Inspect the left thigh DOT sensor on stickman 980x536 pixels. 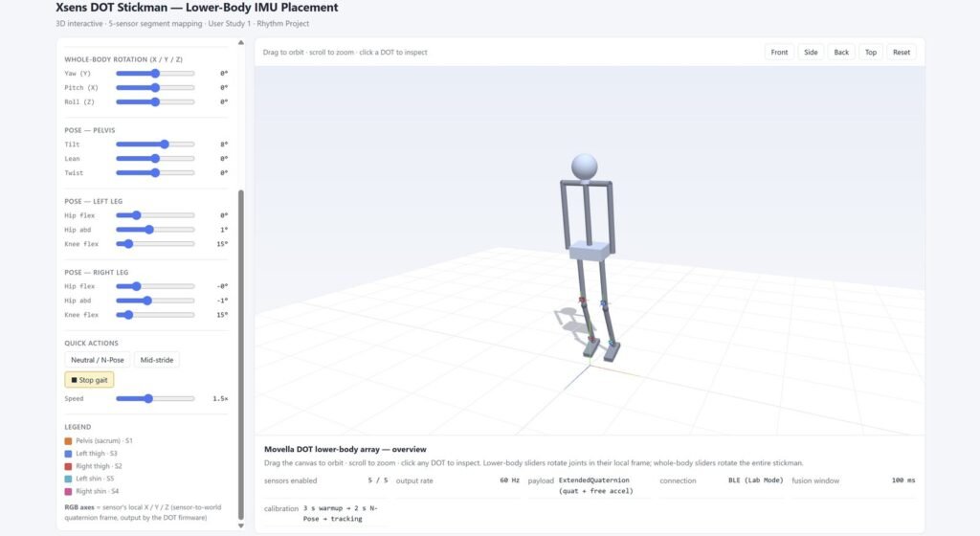(x=604, y=304)
